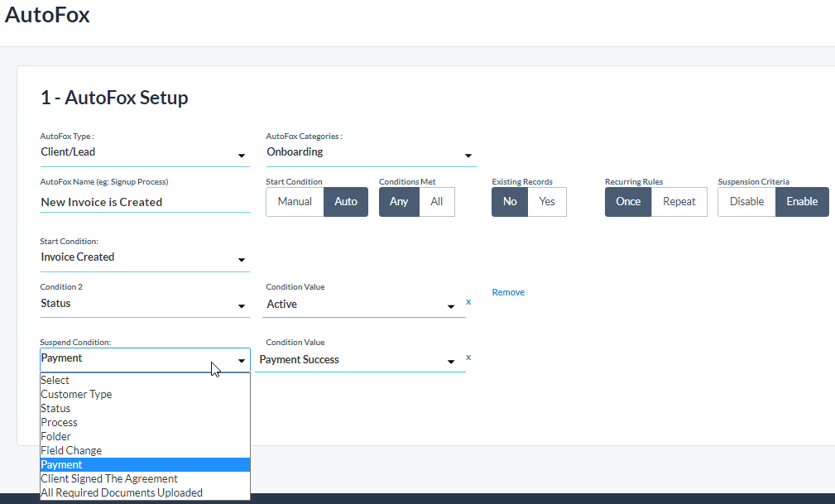This screenshot has width=835, height=504.
Task: Select All Required Documents Uploaded option
Action: point(122,493)
